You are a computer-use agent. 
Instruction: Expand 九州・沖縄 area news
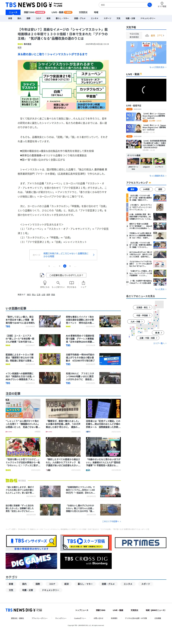136,322
